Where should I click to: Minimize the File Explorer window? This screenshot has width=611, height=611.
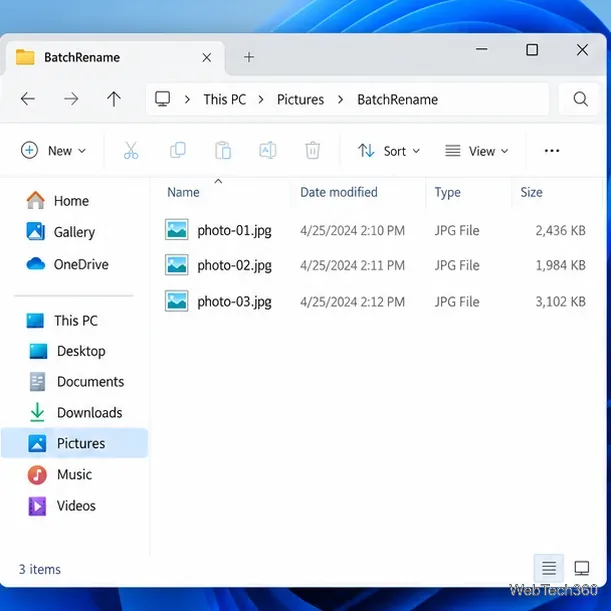pos(482,49)
